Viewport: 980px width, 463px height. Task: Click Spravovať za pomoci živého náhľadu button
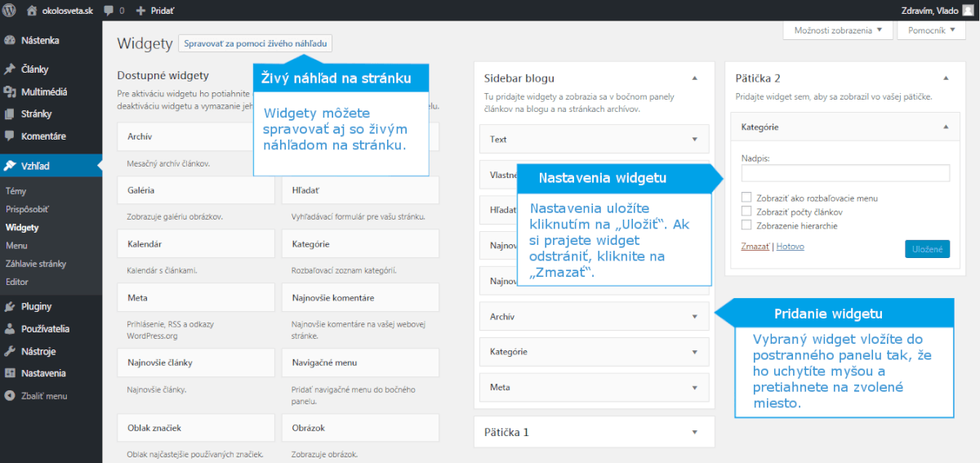[255, 44]
